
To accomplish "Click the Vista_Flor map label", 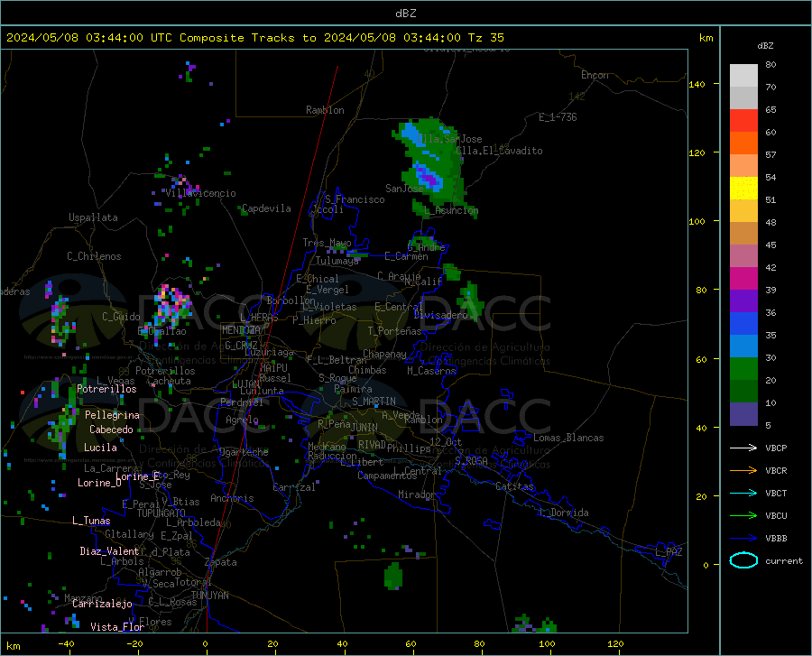I will pos(117,627).
